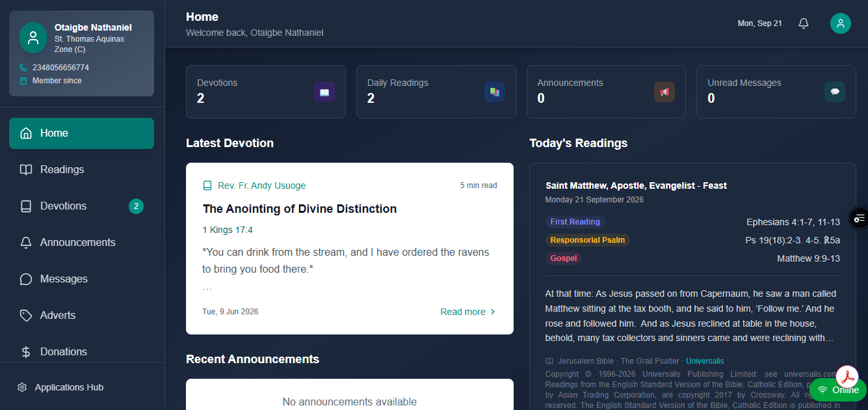Open Devotions in the sidebar
Viewport: 868px width, 410px height.
tap(81, 206)
